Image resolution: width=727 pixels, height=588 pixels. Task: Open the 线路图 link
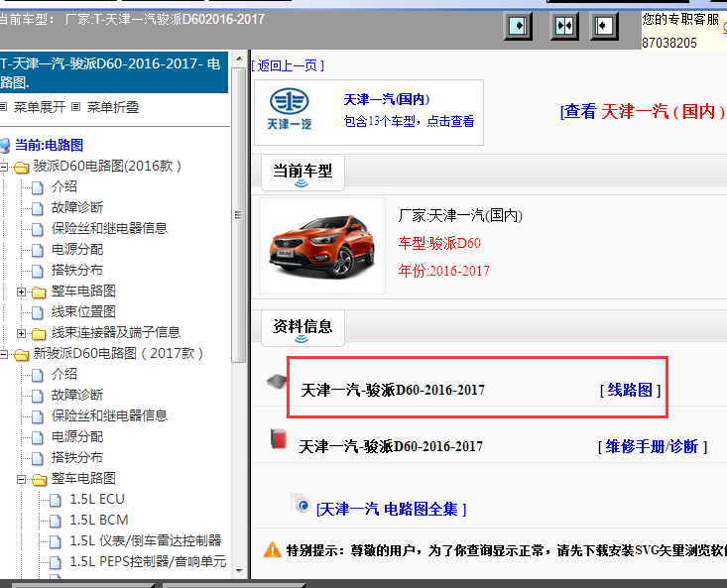[630, 390]
